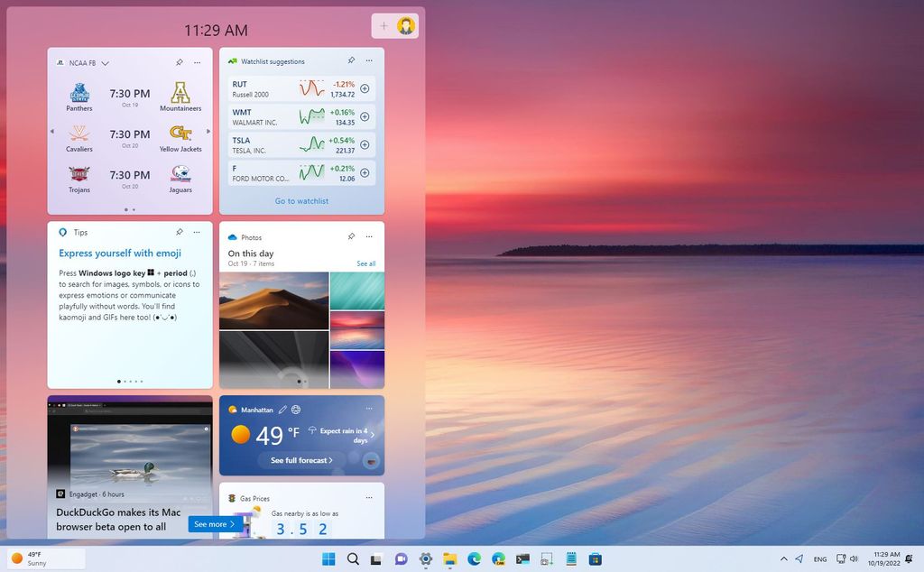Expand the rain forecast chevron
The height and width of the screenshot is (572, 924).
point(373,436)
